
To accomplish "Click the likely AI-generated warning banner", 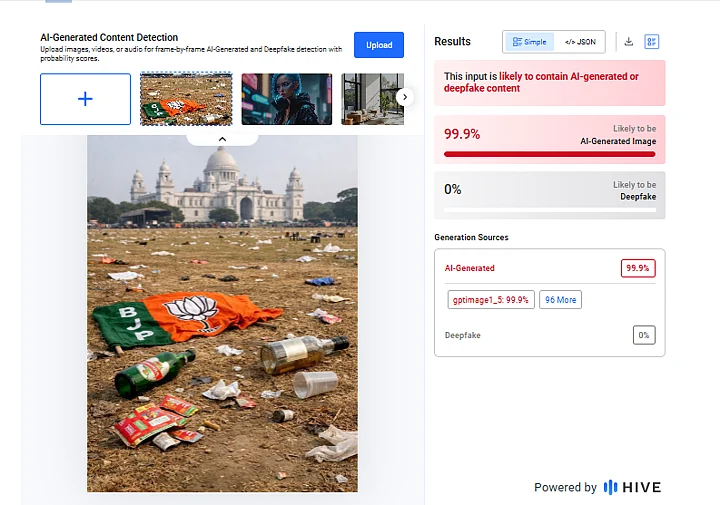I will pos(549,83).
